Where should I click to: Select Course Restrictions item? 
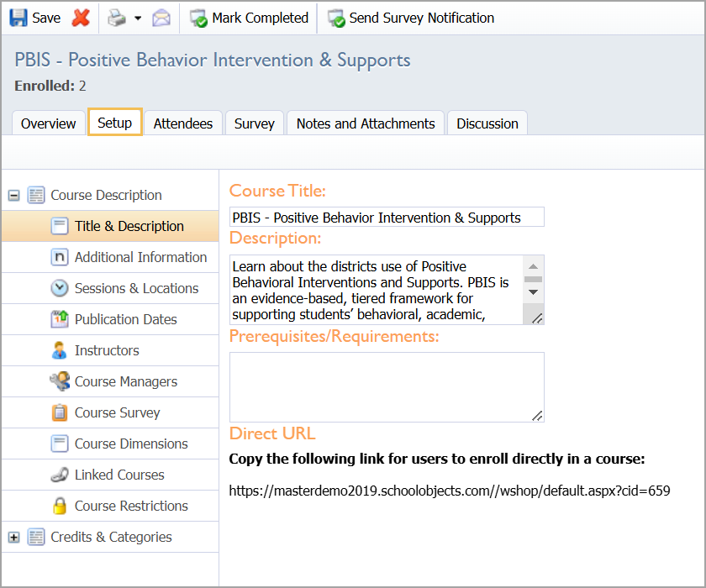pos(110,506)
